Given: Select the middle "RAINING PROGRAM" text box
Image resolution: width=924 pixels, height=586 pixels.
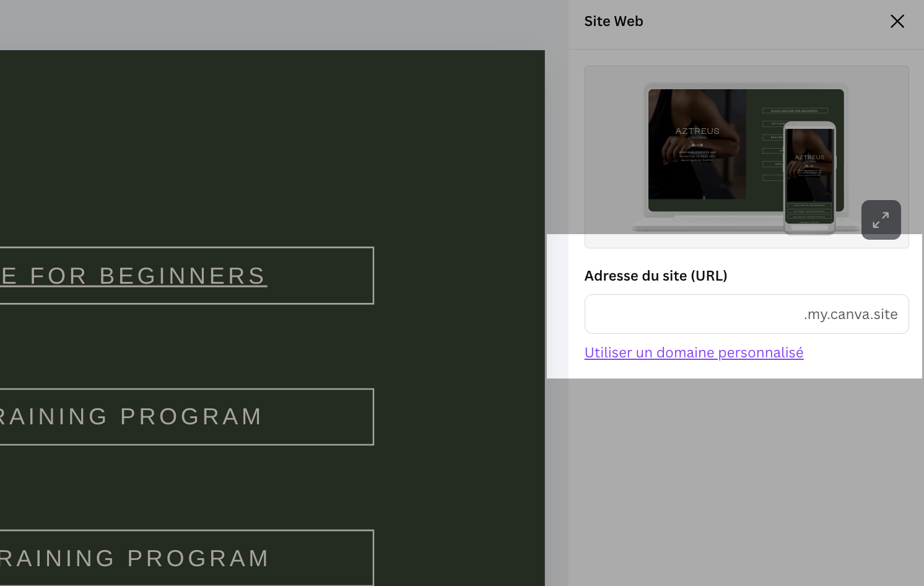Looking at the screenshot, I should [186, 417].
